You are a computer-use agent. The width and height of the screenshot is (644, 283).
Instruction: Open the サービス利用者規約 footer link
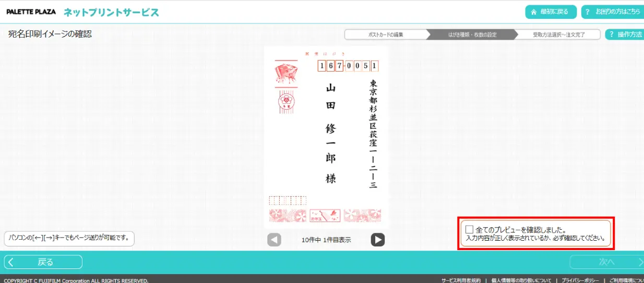[461, 280]
